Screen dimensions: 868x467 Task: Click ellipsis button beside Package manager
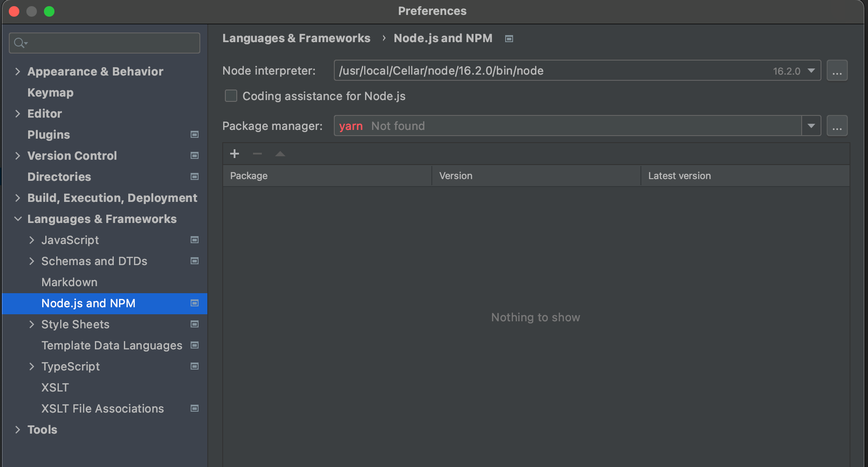click(x=837, y=126)
